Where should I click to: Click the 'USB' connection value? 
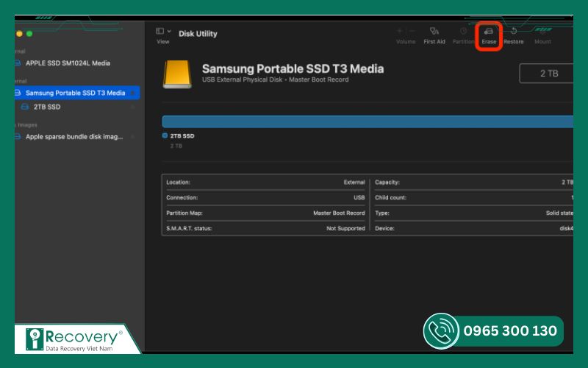point(359,197)
